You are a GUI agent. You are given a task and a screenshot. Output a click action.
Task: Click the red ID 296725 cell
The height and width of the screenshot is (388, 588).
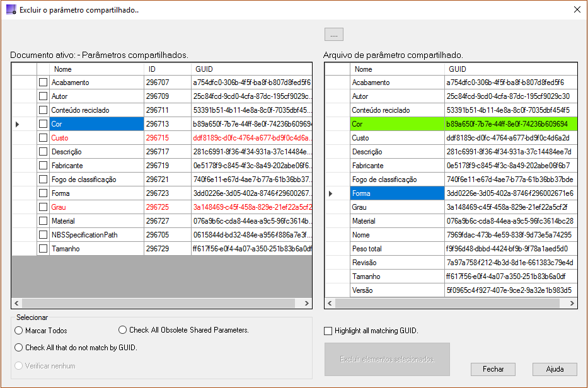point(168,207)
